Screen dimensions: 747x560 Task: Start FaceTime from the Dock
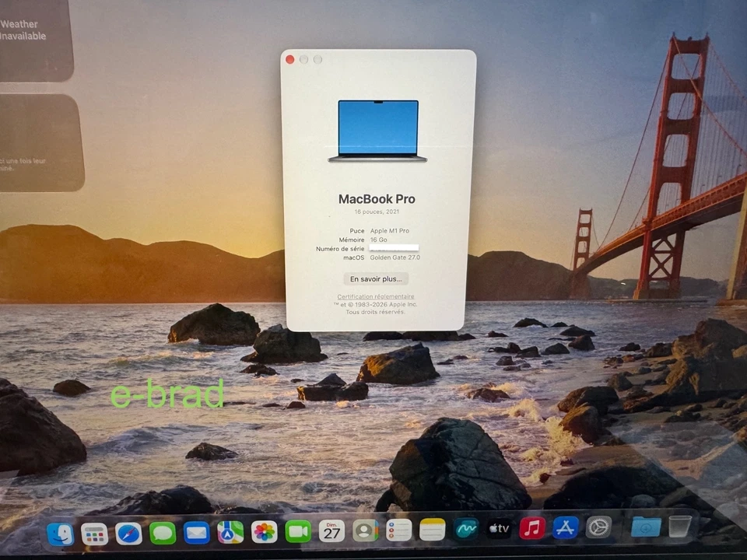pos(298,531)
